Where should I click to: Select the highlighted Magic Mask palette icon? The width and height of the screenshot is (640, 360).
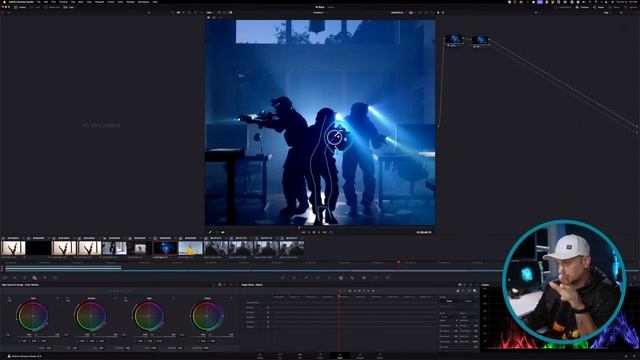[x=340, y=278]
